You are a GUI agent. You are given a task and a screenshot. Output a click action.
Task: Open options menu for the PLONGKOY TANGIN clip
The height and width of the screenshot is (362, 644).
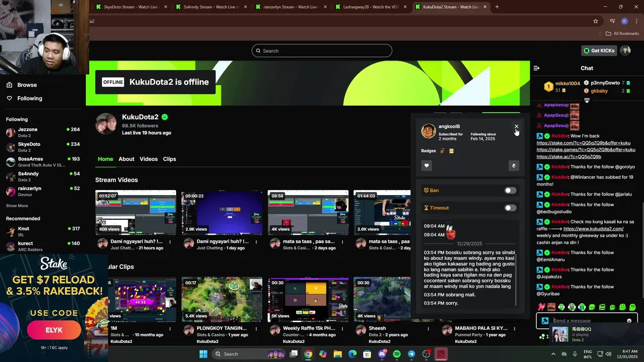256,329
